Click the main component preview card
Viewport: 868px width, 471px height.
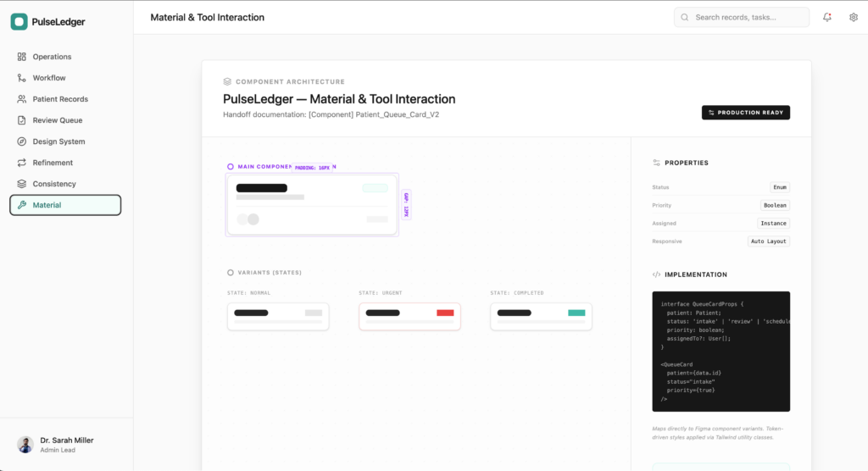[x=312, y=205]
